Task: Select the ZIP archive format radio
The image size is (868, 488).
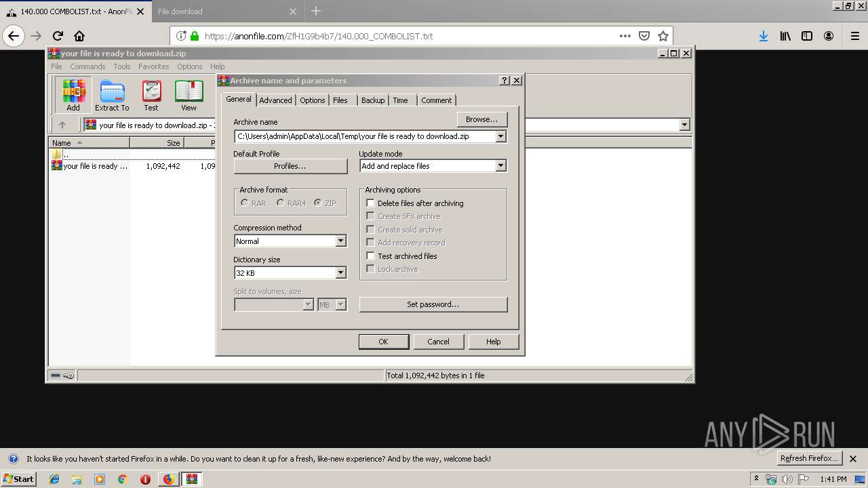Action: click(318, 203)
